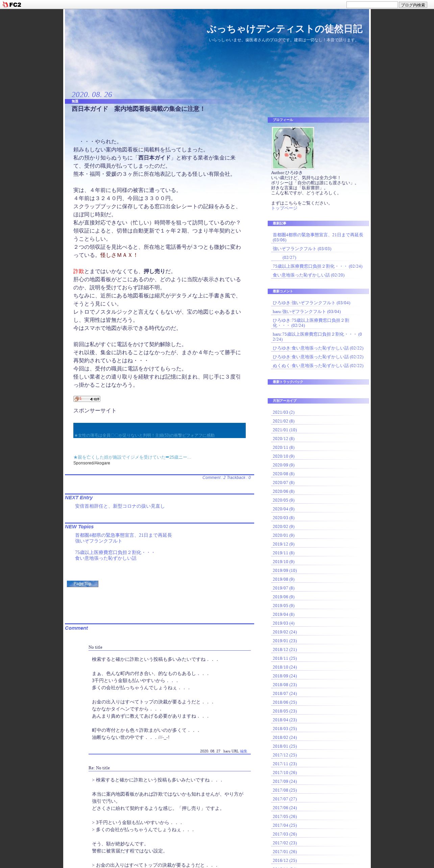Open the Comment : 2 link
Viewport: 434px width, 868px height.
[214, 478]
